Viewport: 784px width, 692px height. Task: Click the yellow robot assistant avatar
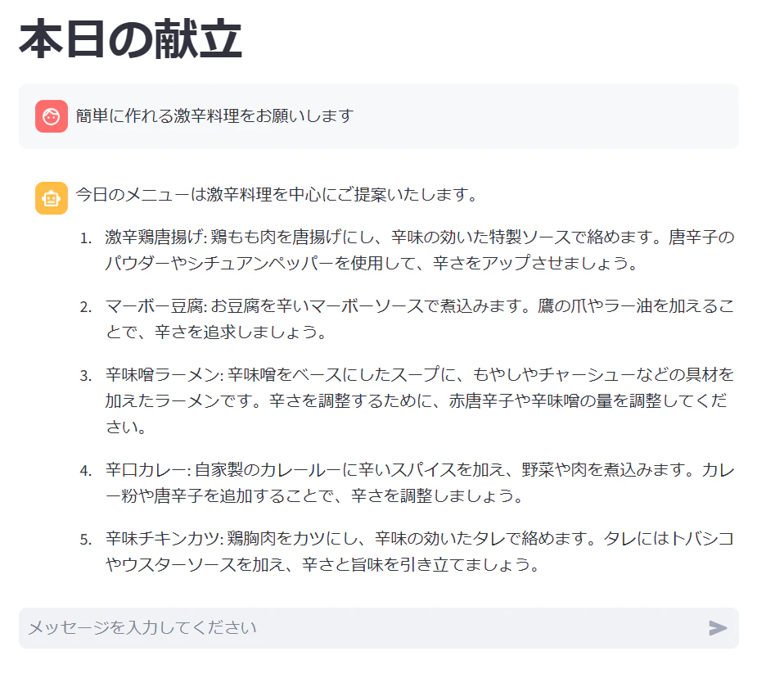(x=52, y=198)
